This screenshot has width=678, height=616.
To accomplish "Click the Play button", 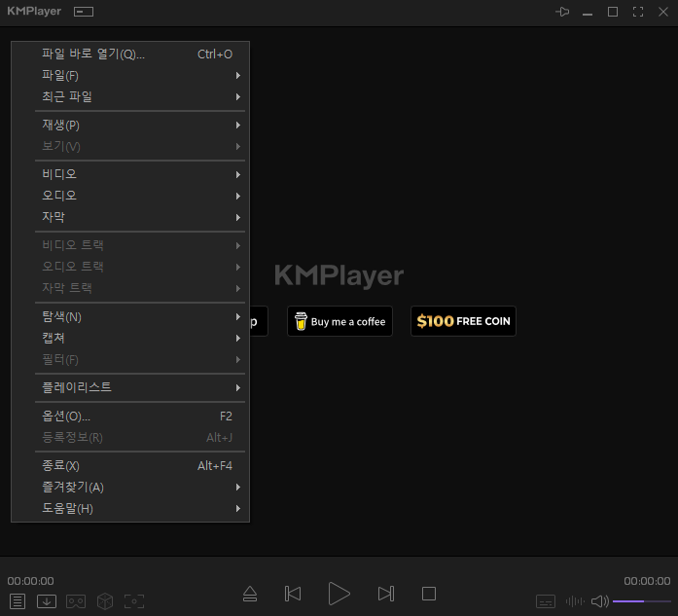I will coord(339,594).
